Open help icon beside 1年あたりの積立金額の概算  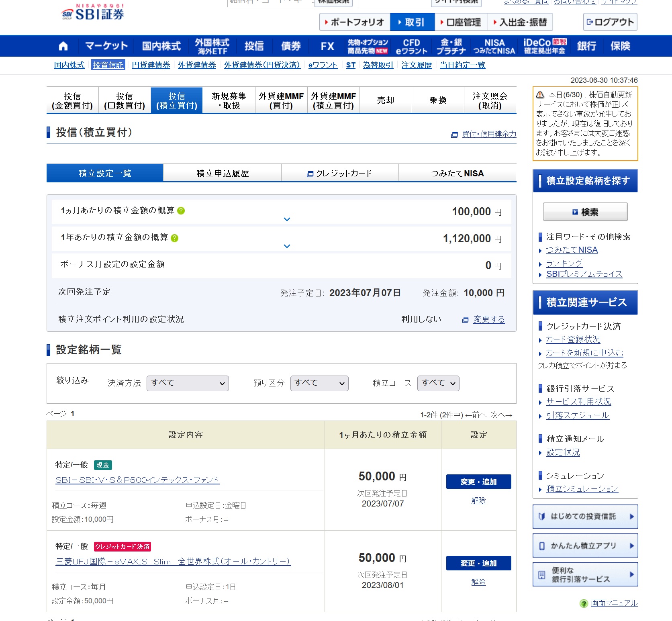click(174, 238)
